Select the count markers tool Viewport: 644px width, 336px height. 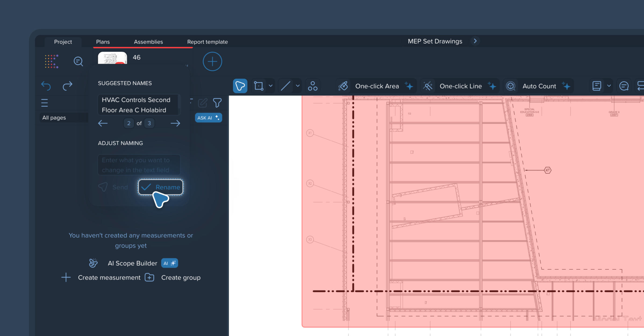(x=312, y=86)
